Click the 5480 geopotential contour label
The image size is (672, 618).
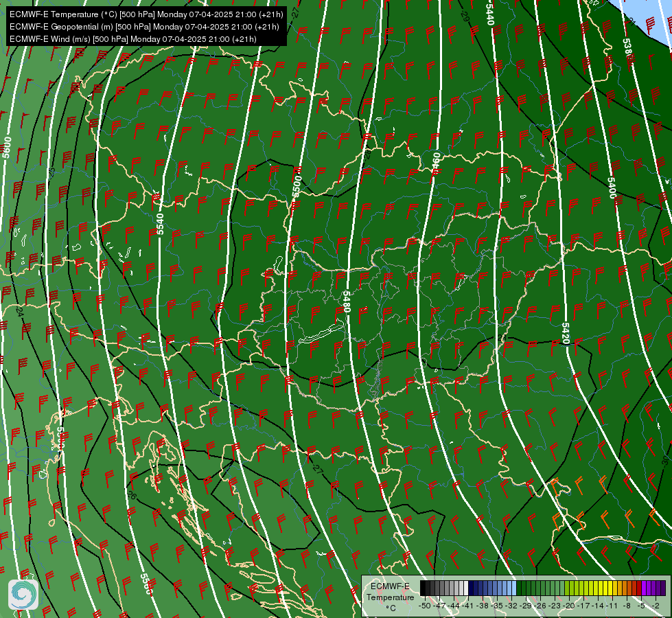[x=346, y=301]
